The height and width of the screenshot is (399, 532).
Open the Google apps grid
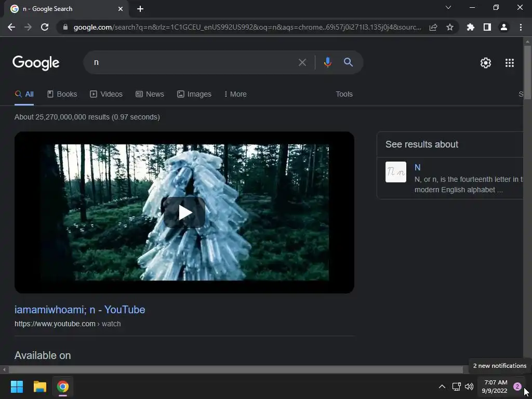click(x=510, y=63)
